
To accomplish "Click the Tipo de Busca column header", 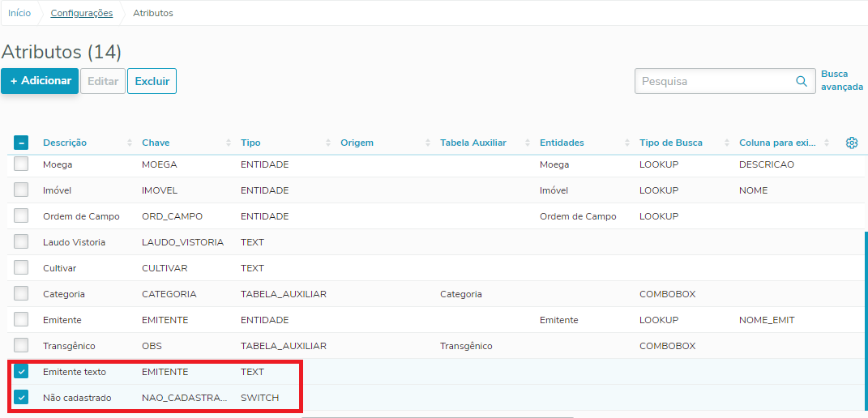I will click(x=671, y=143).
